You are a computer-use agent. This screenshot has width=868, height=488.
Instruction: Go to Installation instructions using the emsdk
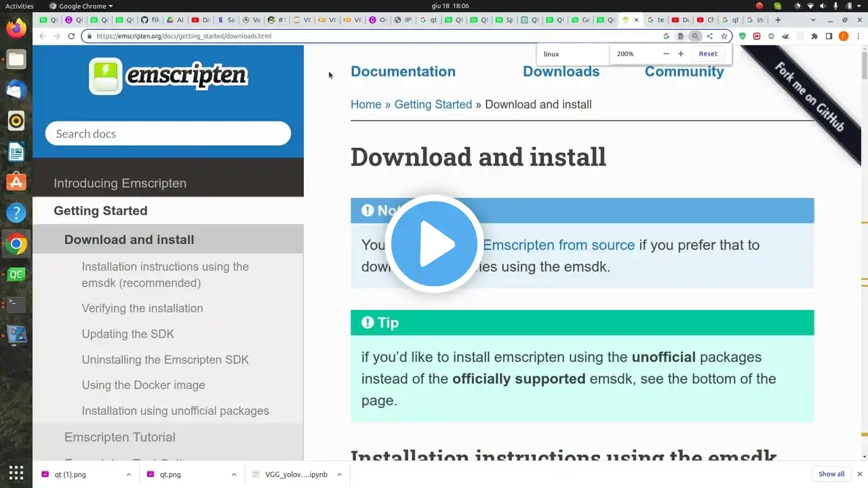[x=165, y=274]
